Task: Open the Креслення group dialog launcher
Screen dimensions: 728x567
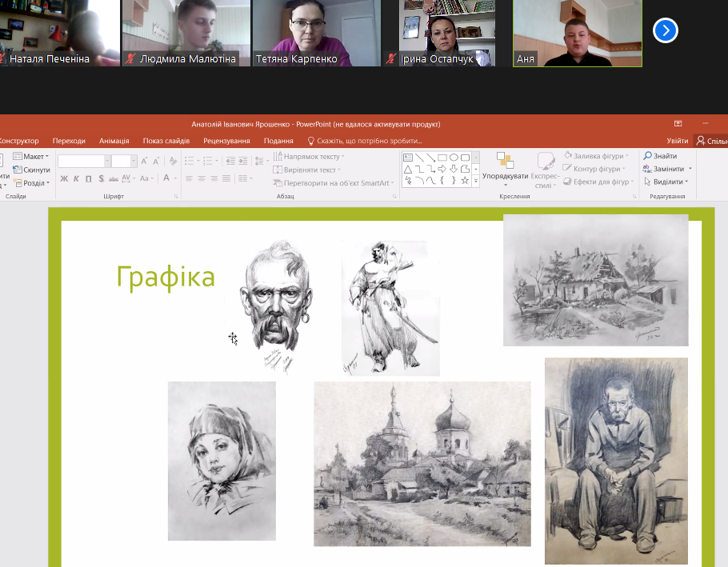Action: point(634,196)
